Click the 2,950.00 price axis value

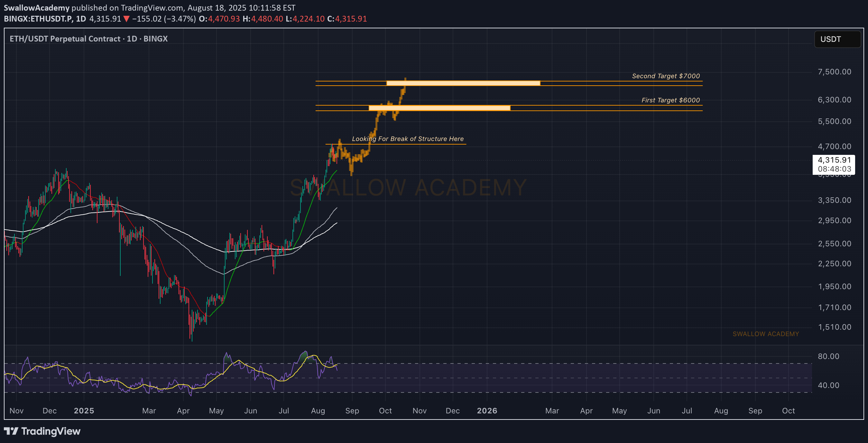(x=834, y=220)
